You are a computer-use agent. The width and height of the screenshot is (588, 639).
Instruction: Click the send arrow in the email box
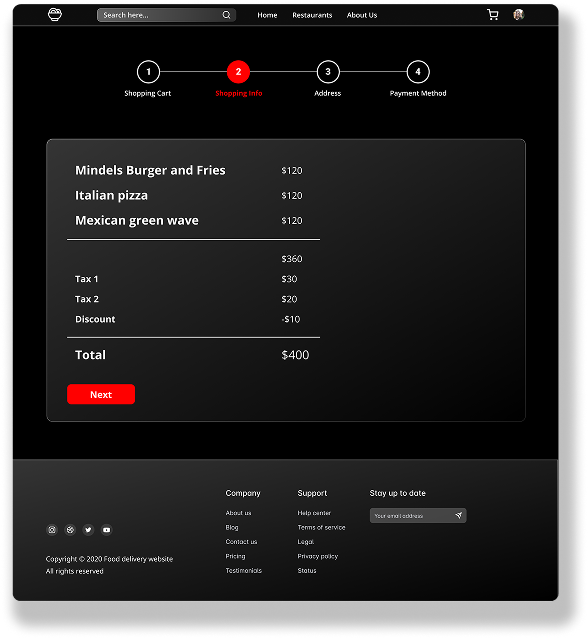458,516
